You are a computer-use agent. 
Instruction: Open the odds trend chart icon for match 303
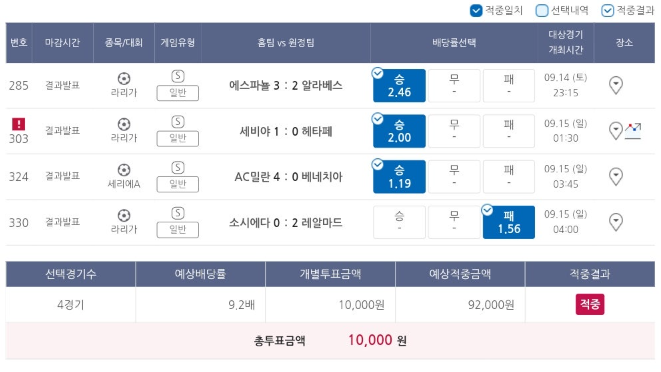click(633, 131)
